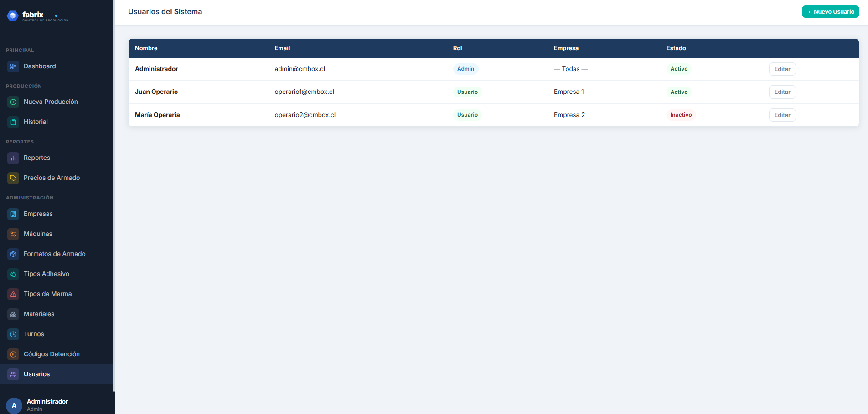The width and height of the screenshot is (868, 414).
Task: Click Juan Operario's Activo status badge
Action: (679, 92)
